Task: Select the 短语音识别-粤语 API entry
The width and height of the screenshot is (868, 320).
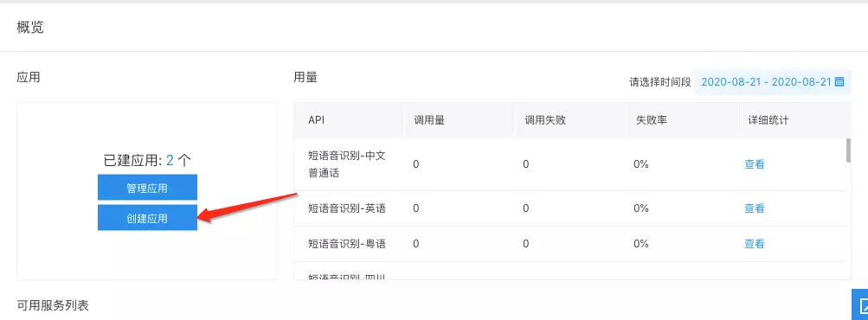Action: (347, 244)
